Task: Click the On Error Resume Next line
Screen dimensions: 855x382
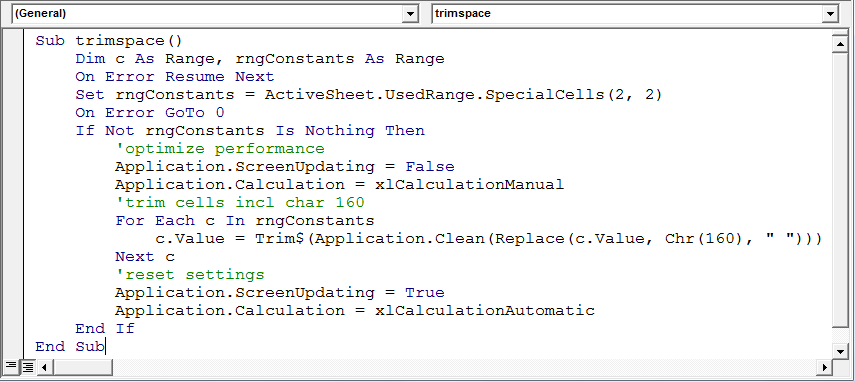Action: coord(174,77)
